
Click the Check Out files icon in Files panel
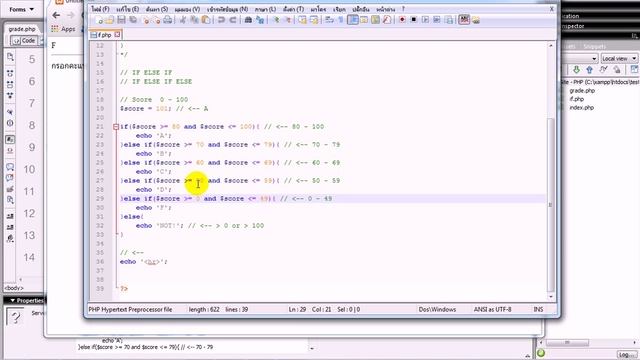603,70
